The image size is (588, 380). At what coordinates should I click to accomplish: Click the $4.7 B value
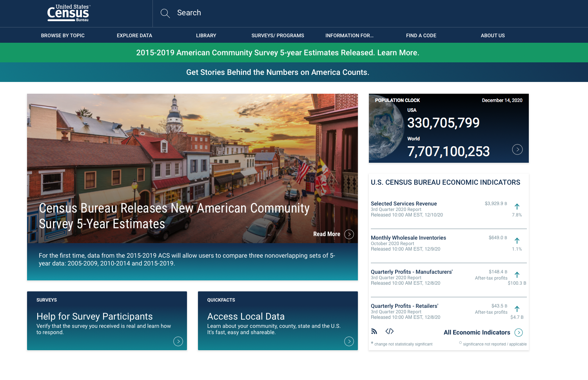[517, 317]
